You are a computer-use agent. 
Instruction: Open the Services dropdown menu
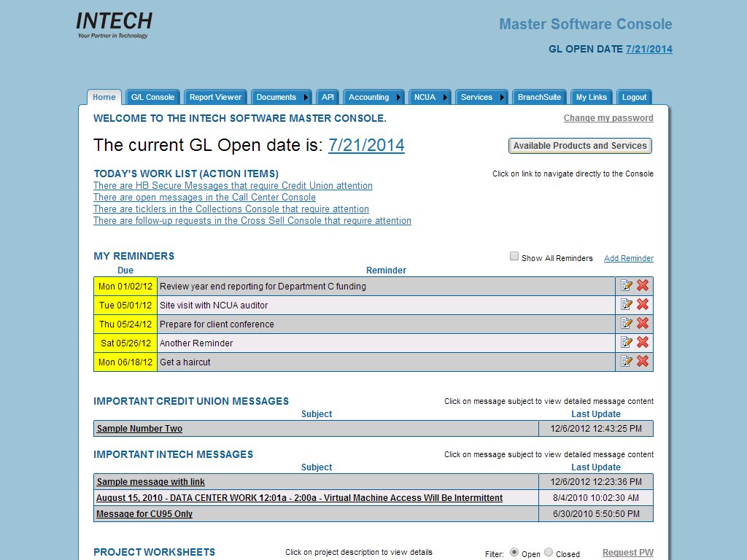[x=503, y=98]
